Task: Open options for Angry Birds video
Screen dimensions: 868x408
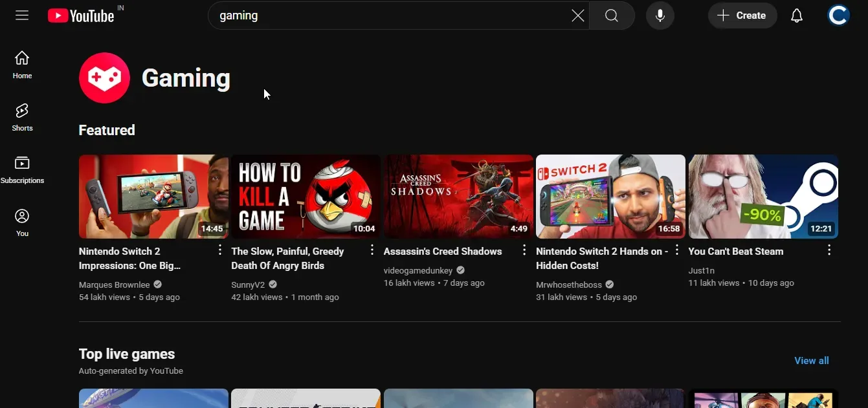Action: pos(372,250)
